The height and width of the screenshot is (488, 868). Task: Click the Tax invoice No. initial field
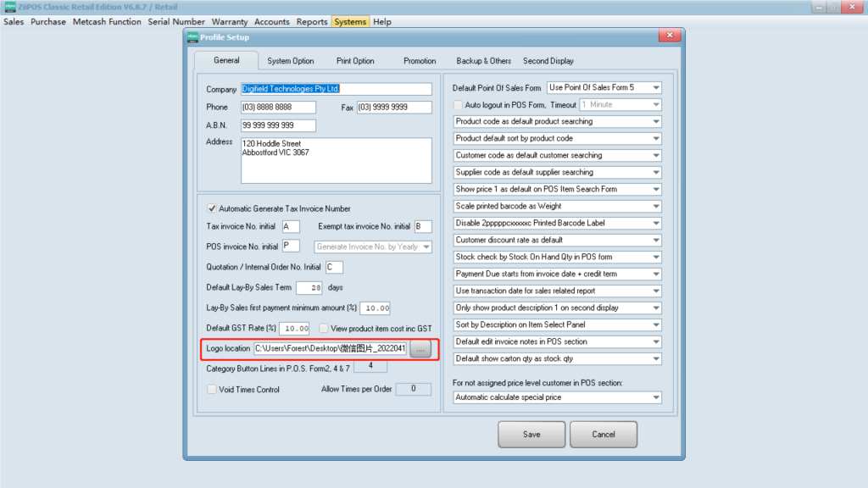[x=291, y=226]
